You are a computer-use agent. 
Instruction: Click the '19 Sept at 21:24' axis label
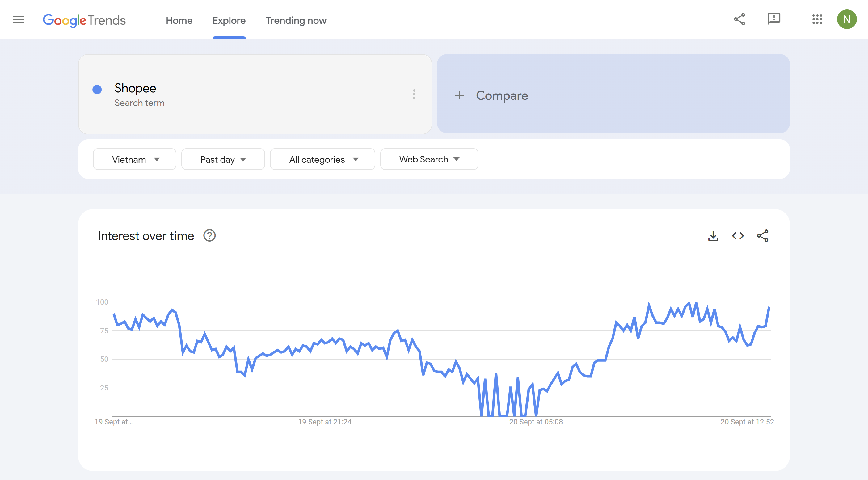324,422
